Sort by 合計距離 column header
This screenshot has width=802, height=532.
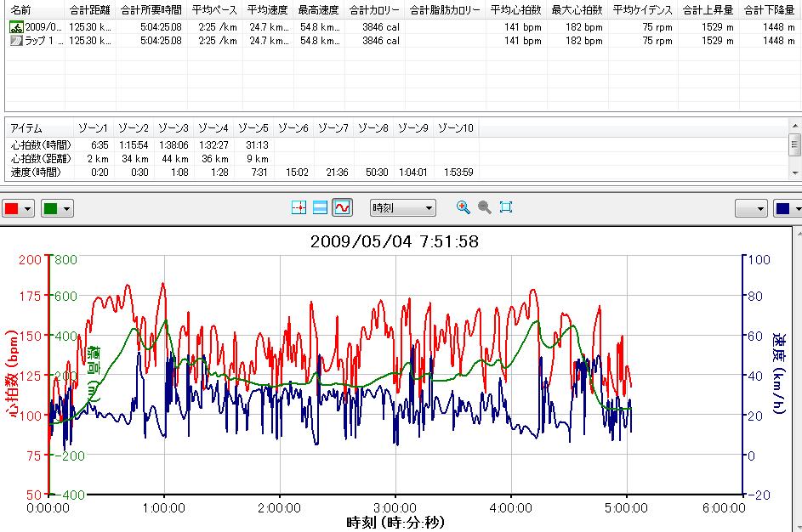click(x=90, y=9)
